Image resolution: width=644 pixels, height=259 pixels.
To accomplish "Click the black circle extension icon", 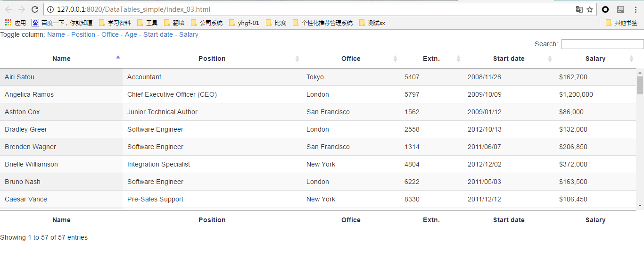I will click(605, 9).
